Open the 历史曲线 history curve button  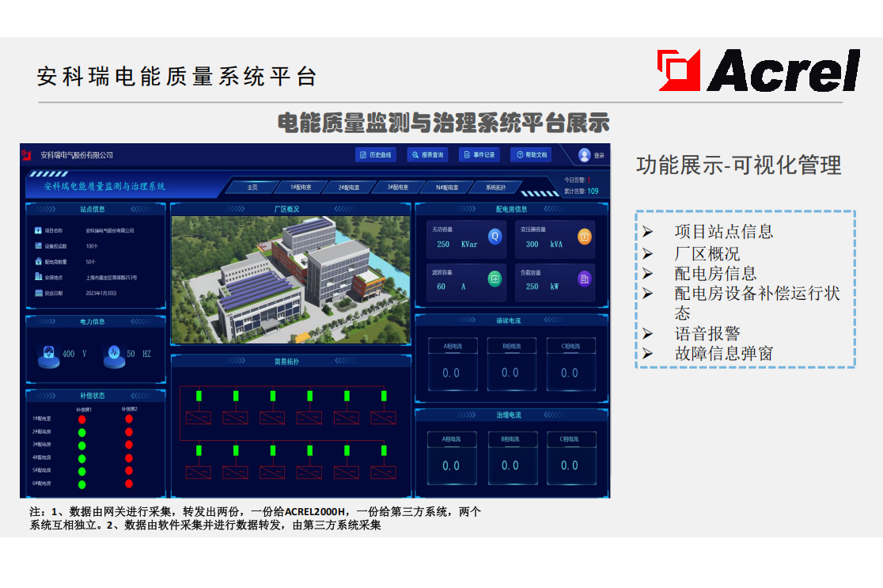(376, 155)
